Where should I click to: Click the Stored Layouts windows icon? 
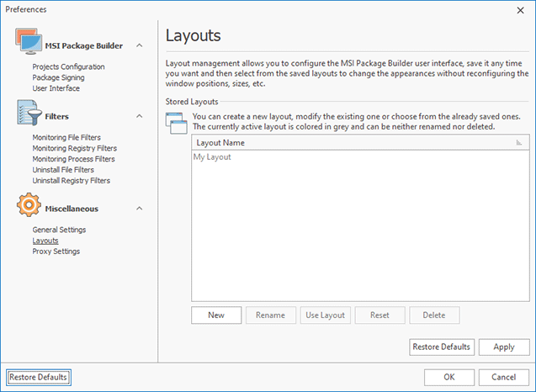pos(177,123)
